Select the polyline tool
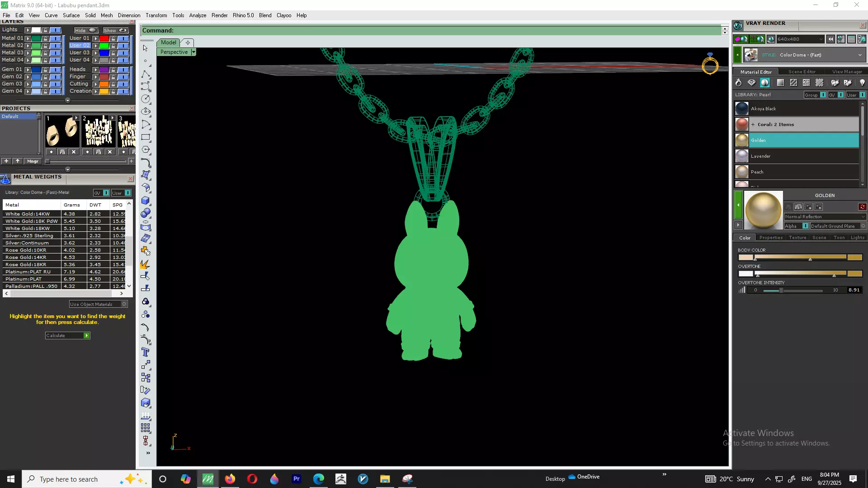Image resolution: width=868 pixels, height=488 pixels. click(x=146, y=74)
